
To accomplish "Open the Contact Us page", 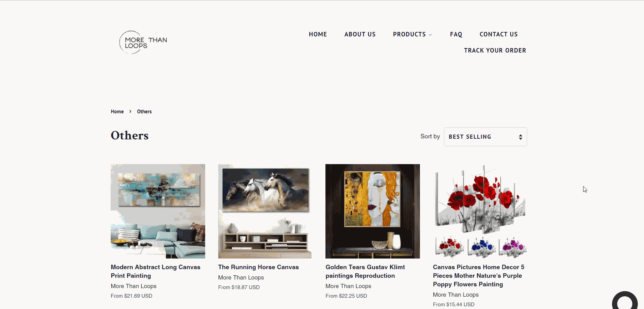I will 499,34.
